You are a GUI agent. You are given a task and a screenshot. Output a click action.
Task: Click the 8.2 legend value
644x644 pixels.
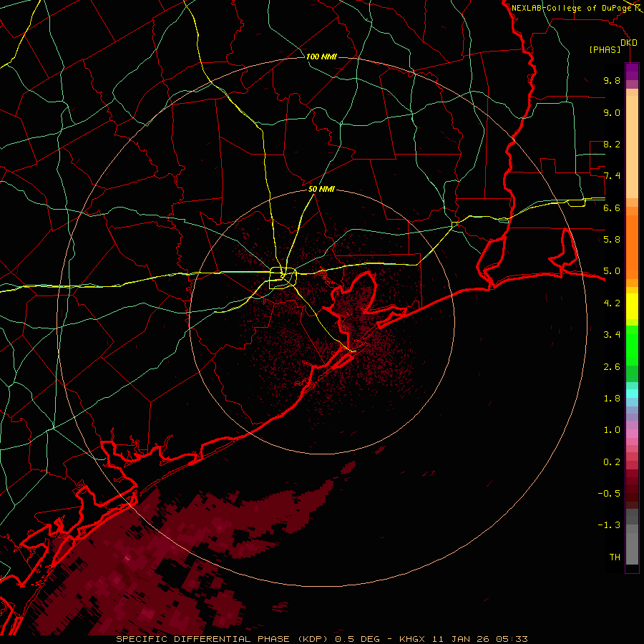tap(612, 145)
